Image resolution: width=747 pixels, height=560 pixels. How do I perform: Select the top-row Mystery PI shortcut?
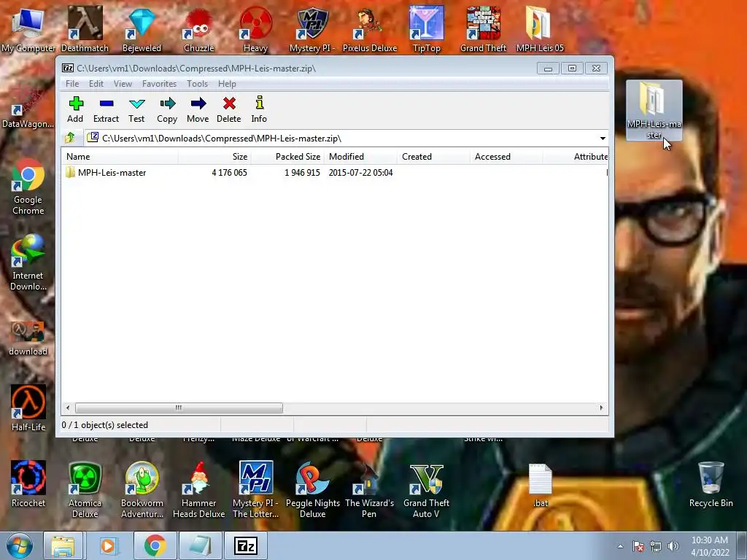click(312, 29)
